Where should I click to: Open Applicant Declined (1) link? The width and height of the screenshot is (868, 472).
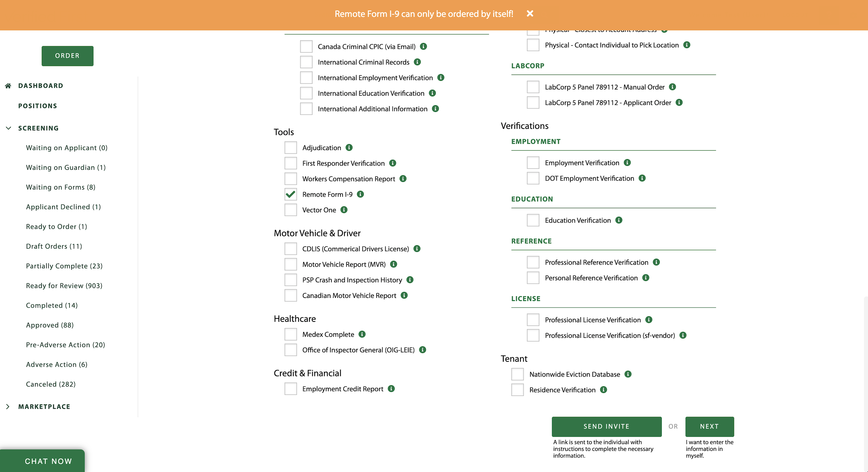pos(64,207)
